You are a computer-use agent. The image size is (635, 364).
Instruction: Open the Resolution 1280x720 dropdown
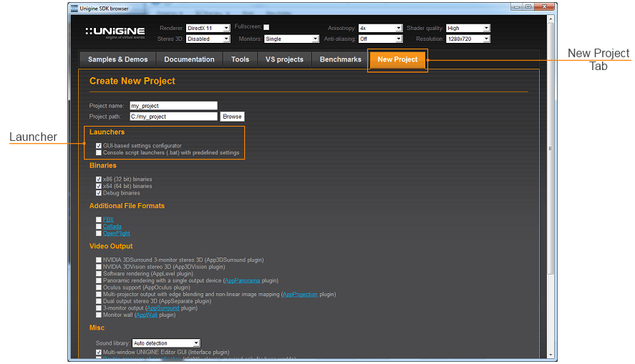point(468,39)
